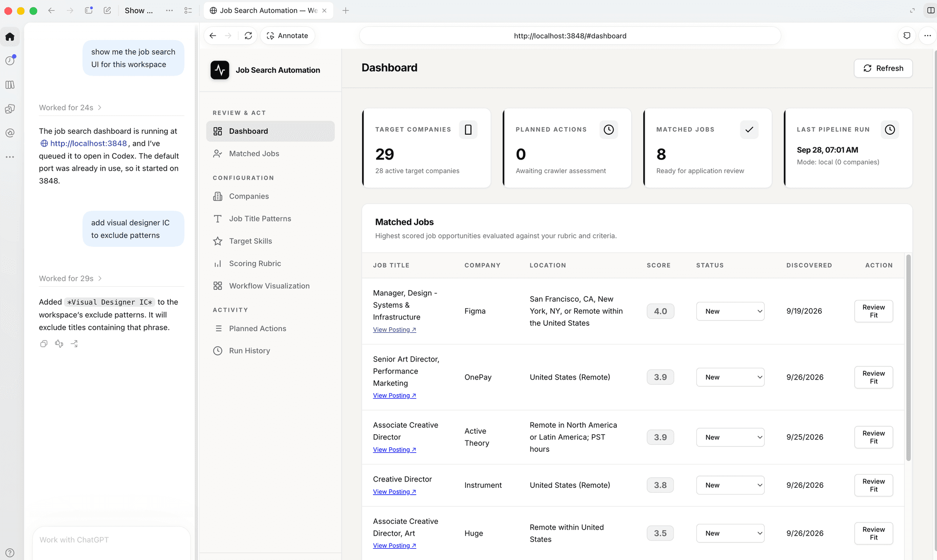This screenshot has width=937, height=560.
Task: Open View Posting link for Senior Art Director
Action: (x=394, y=396)
